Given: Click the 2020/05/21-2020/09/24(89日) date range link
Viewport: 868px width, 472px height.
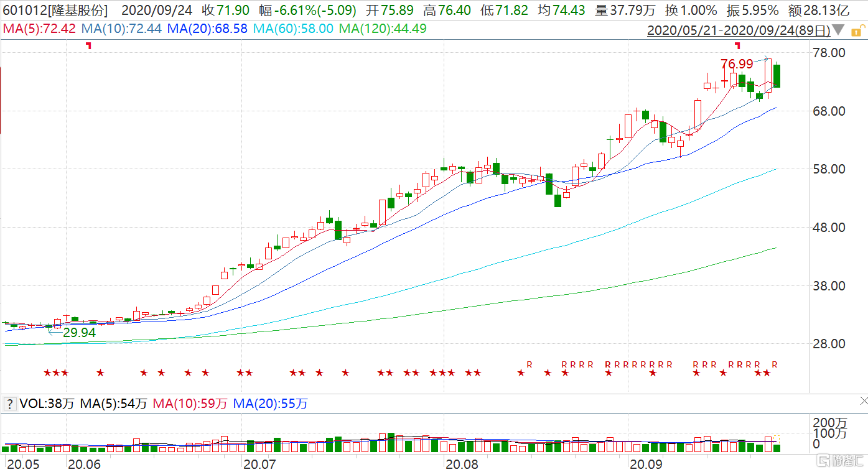Looking at the screenshot, I should (739, 29).
